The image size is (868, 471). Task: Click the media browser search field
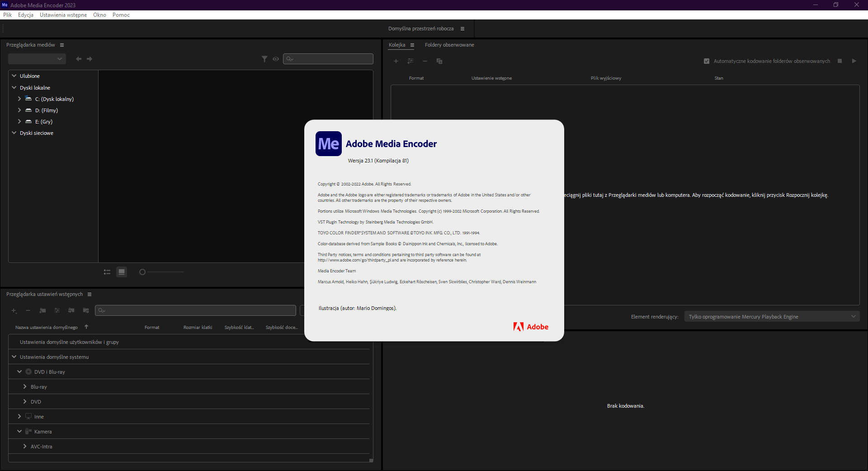(x=328, y=59)
